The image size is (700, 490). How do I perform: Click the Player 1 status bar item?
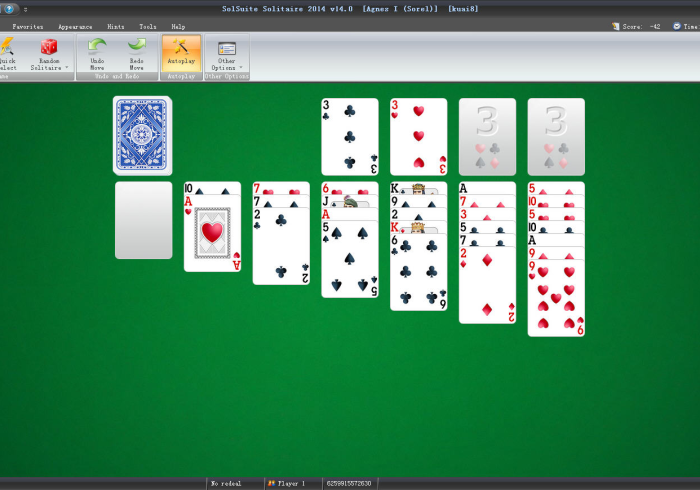(x=286, y=483)
